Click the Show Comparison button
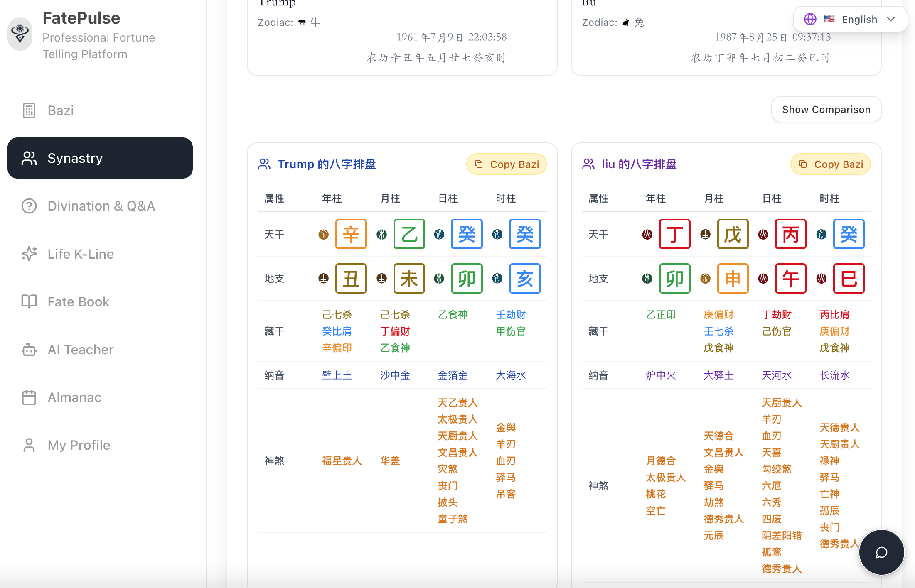The height and width of the screenshot is (588, 915). click(826, 110)
